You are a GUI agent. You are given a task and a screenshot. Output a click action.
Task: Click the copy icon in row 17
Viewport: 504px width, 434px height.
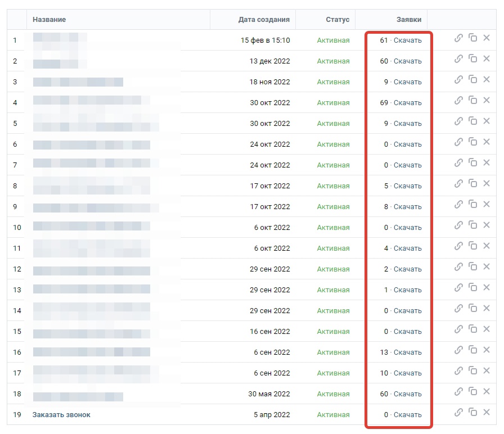pyautogui.click(x=472, y=370)
